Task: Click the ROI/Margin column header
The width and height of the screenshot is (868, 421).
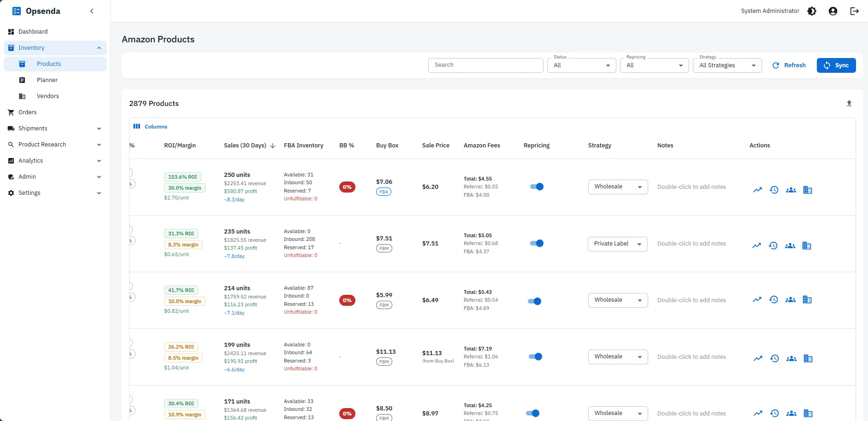Action: (180, 146)
